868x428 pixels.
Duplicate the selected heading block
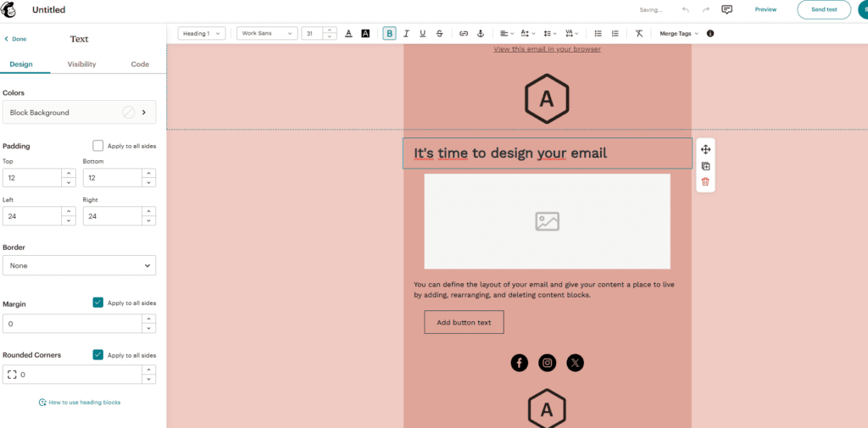pos(705,166)
